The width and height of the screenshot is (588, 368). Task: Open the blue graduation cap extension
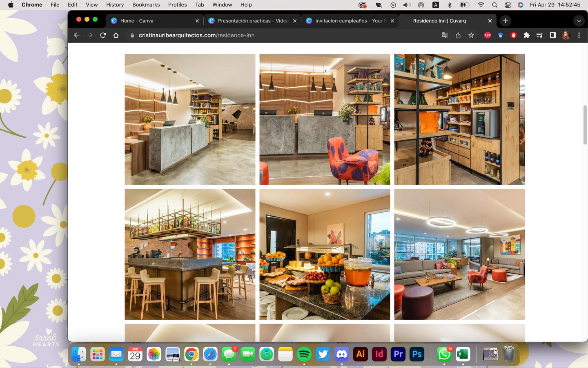(x=501, y=35)
